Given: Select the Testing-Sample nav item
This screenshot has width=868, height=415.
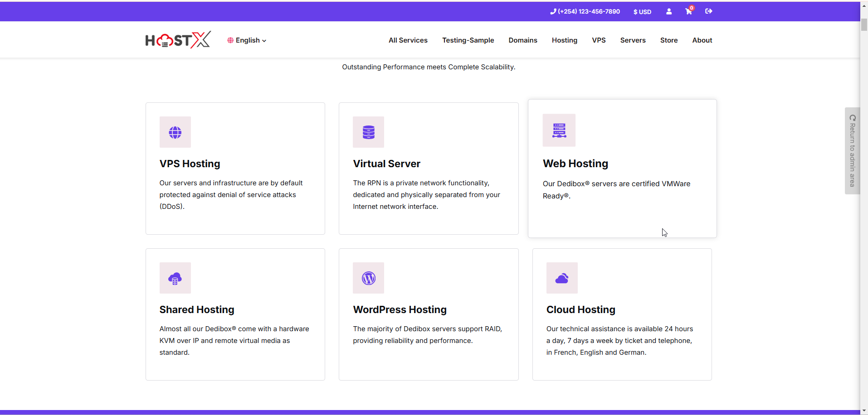Looking at the screenshot, I should 468,40.
